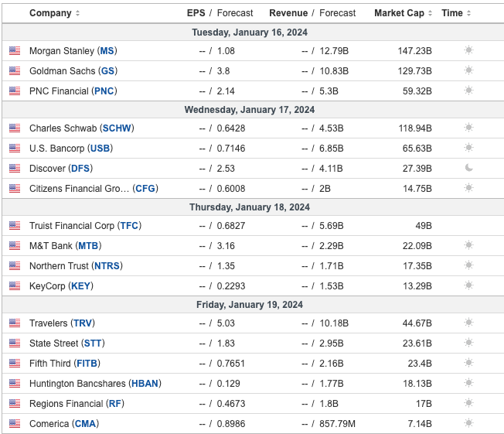This screenshot has height=434, width=504.
Task: Click the US flag beside Discover
Action: (x=15, y=168)
